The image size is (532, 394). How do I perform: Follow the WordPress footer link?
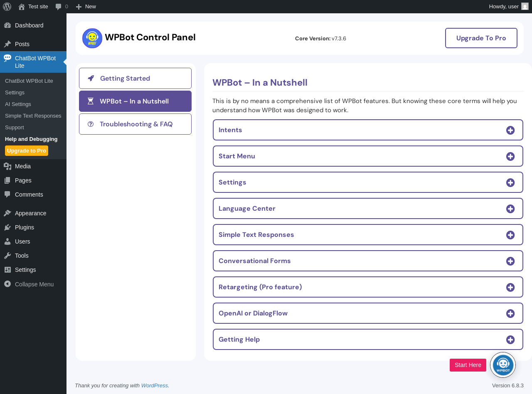coord(154,385)
